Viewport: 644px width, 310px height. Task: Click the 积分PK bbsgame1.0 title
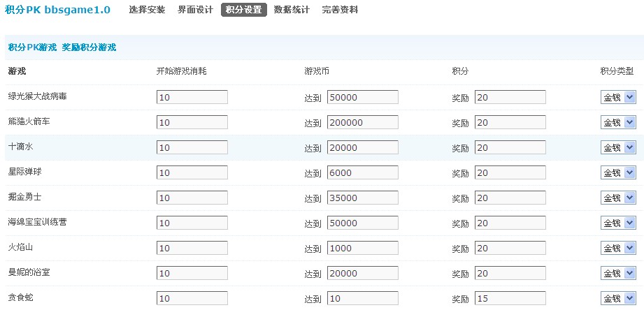(x=57, y=10)
